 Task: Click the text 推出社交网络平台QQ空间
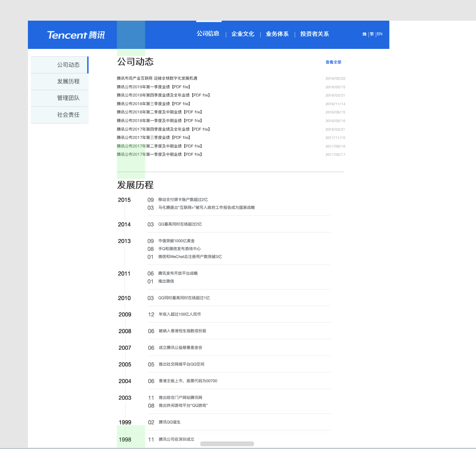point(182,364)
